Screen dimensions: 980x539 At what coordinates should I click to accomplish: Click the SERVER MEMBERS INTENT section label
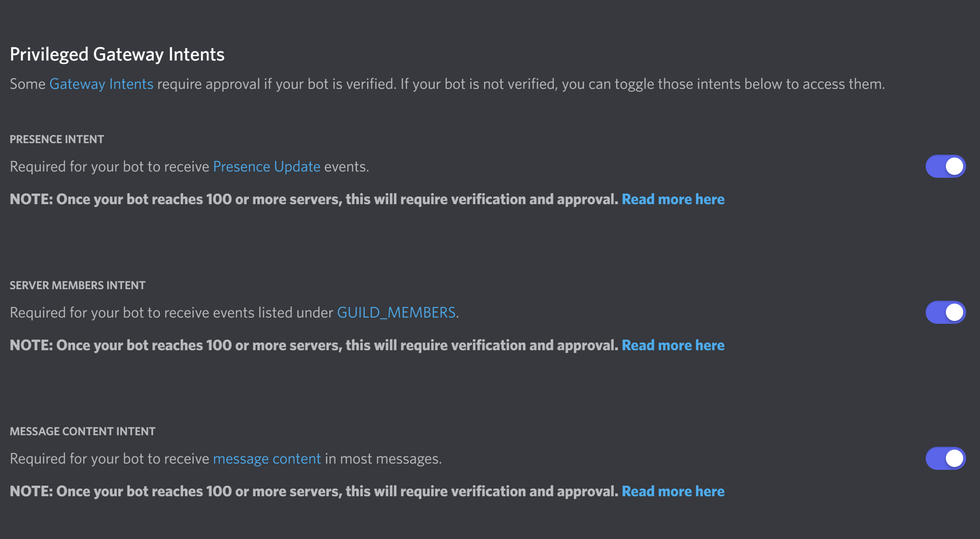[x=77, y=285]
